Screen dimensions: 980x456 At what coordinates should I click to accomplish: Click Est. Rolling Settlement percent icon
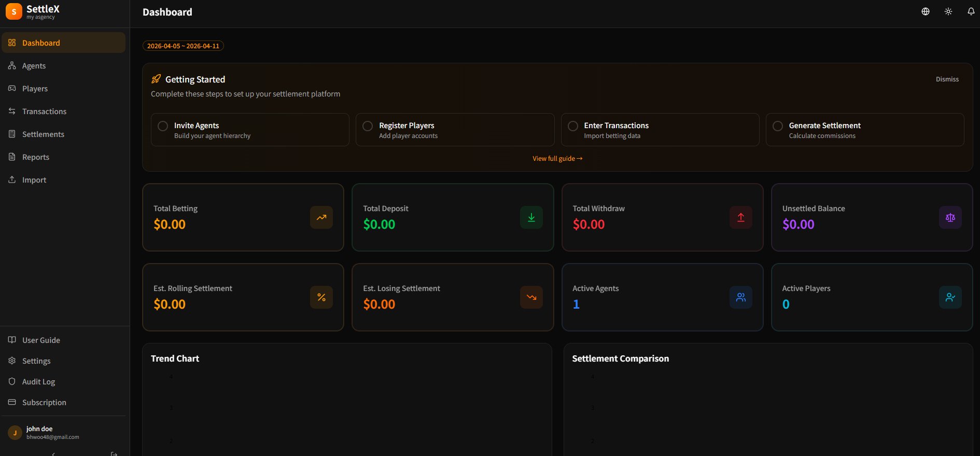point(321,297)
